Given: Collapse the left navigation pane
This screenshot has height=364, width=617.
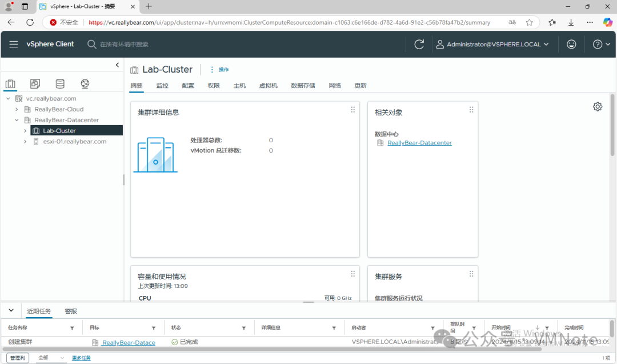Looking at the screenshot, I should pyautogui.click(x=117, y=65).
